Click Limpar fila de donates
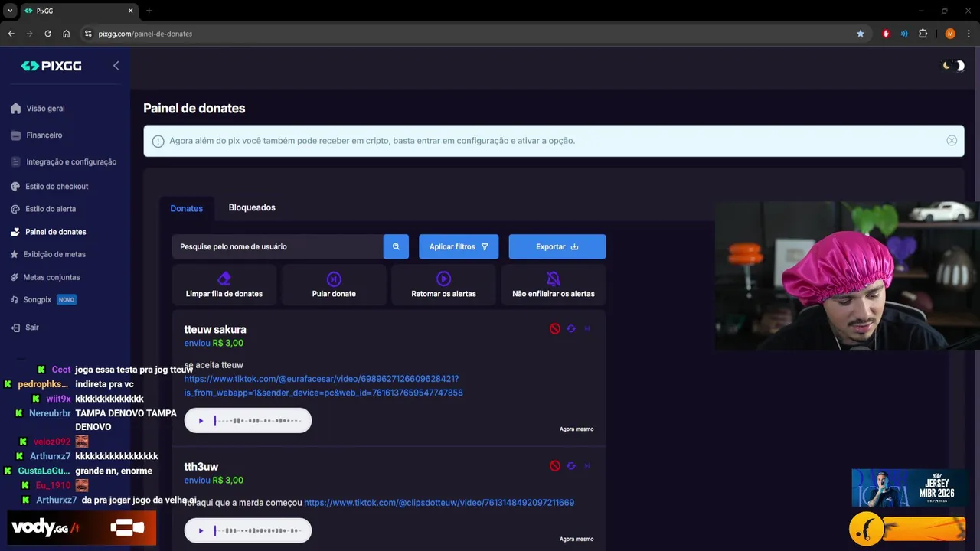Image resolution: width=980 pixels, height=551 pixels. click(x=224, y=285)
